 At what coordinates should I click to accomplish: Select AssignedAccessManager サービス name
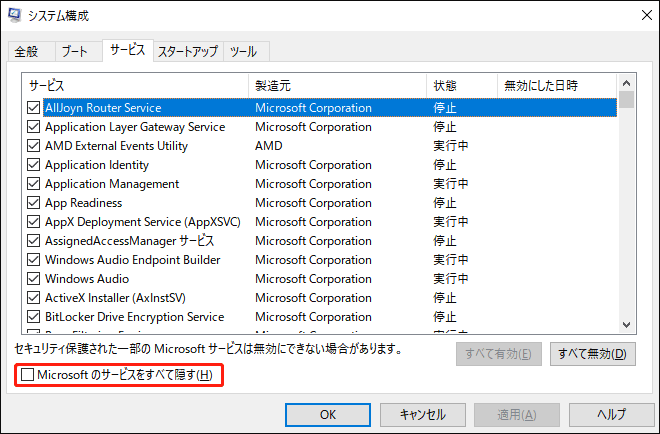(x=130, y=241)
